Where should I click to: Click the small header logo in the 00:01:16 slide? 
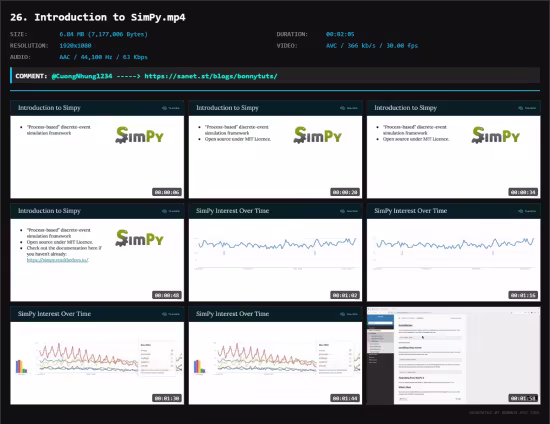(x=527, y=211)
